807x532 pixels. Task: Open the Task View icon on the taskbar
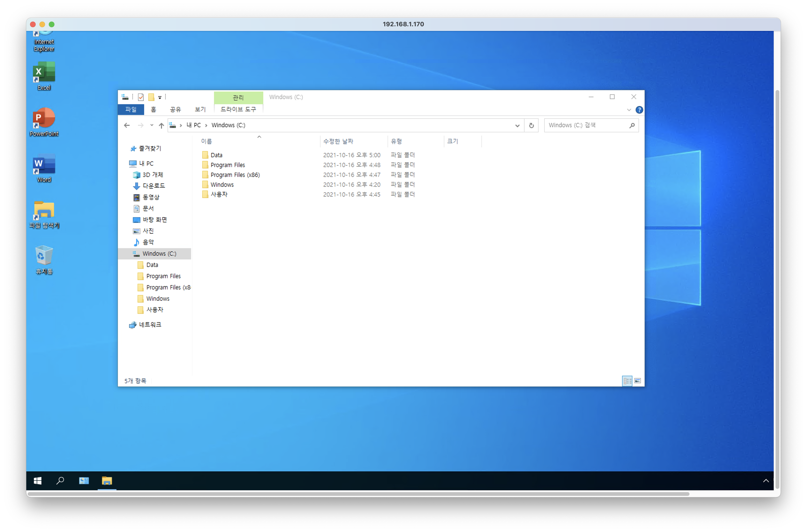84,480
